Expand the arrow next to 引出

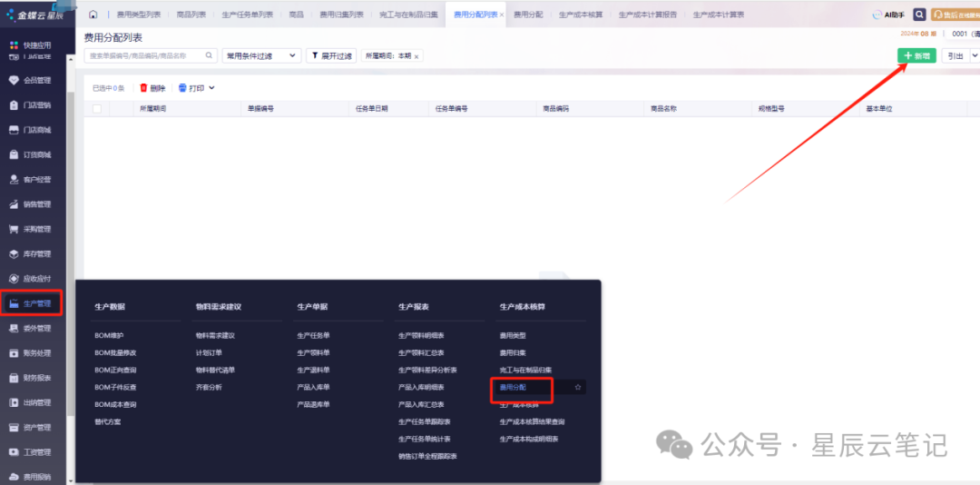tap(975, 55)
